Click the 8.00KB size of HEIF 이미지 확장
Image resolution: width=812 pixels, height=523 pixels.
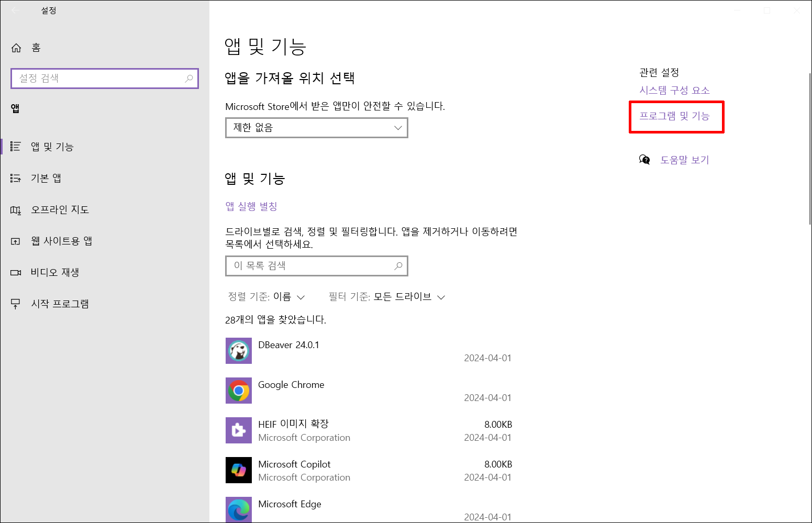click(498, 425)
